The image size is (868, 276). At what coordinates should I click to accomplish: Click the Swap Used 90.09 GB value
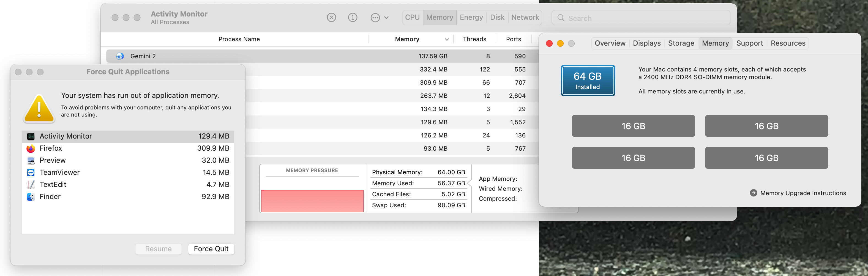pos(451,205)
